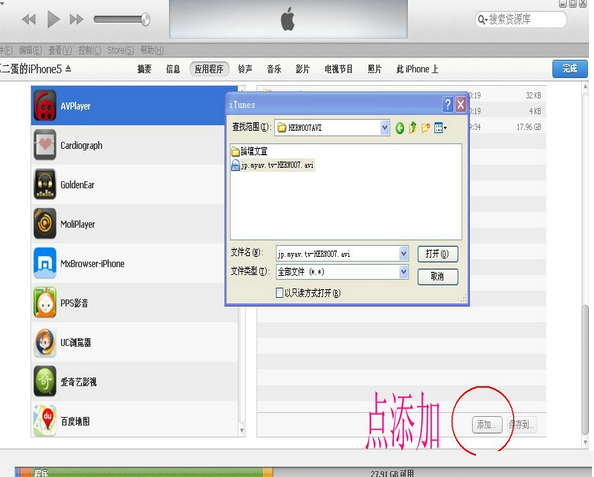Screen dimensions: 594x477
Task: Click the 取消 button
Action: (438, 277)
